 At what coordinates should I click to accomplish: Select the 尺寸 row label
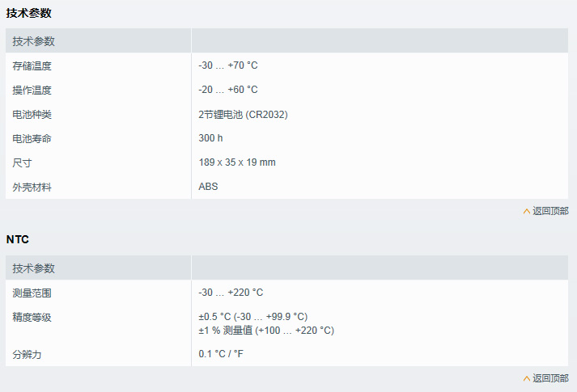(x=22, y=162)
